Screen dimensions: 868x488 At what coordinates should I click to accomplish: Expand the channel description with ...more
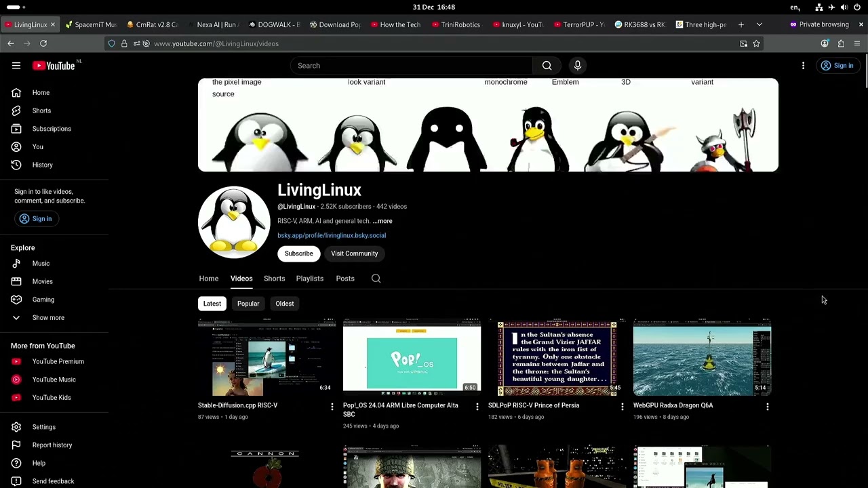pos(382,221)
